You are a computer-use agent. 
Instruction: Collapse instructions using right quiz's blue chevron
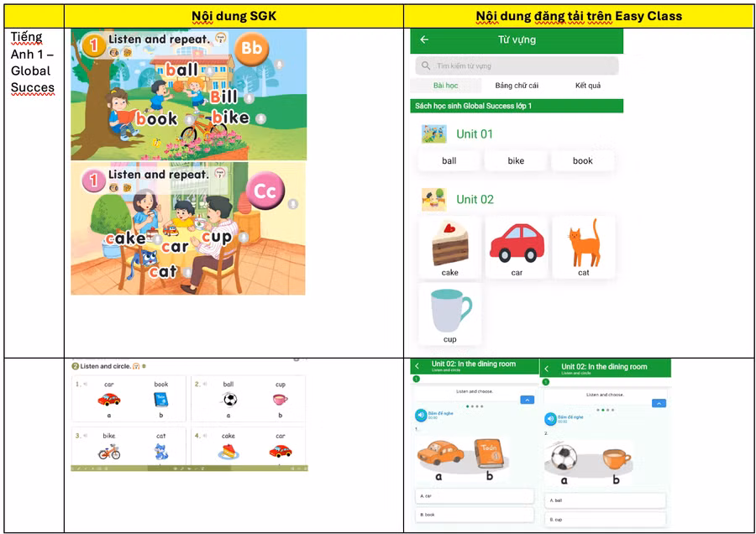point(659,403)
